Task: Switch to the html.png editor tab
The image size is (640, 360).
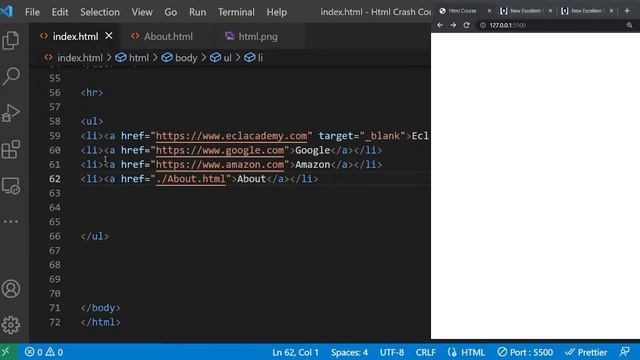Action: click(x=258, y=36)
